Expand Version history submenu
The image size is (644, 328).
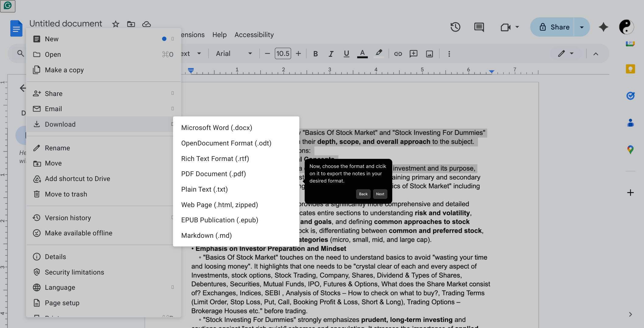100,218
